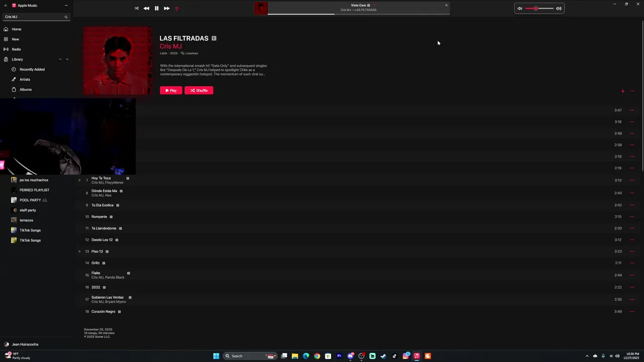Open Albums in Library

[x=26, y=89]
